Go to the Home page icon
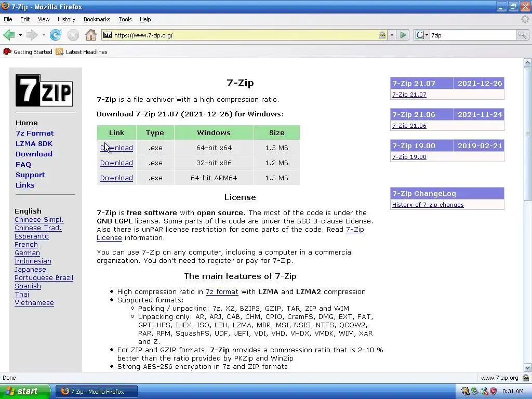Image resolution: width=532 pixels, height=399 pixels. [90, 35]
